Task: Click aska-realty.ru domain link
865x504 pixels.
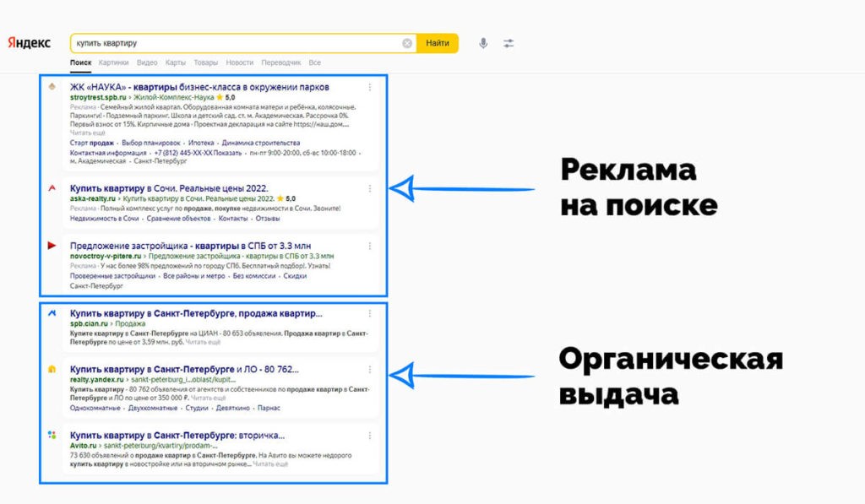Action: tap(93, 198)
